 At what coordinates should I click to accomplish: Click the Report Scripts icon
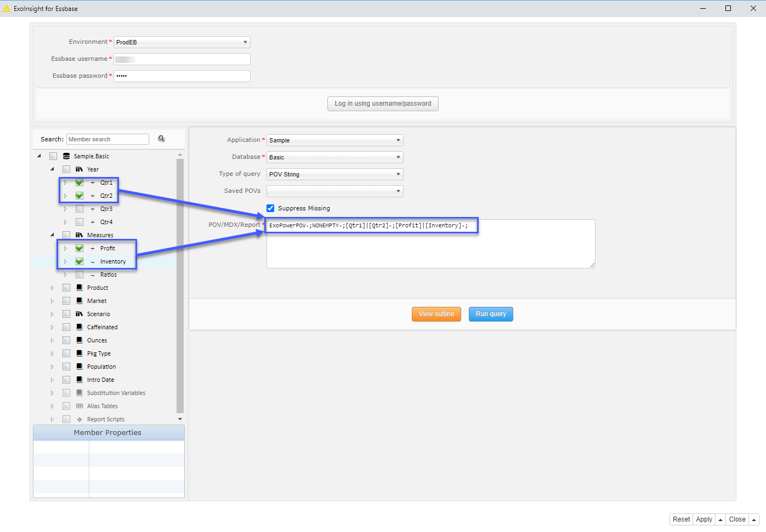click(80, 419)
